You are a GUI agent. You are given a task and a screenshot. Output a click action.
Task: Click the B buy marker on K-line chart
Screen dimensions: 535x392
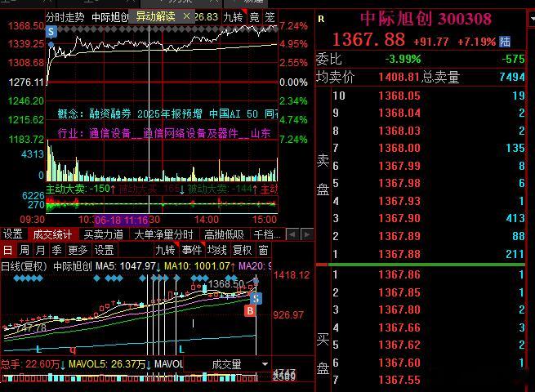[250, 311]
